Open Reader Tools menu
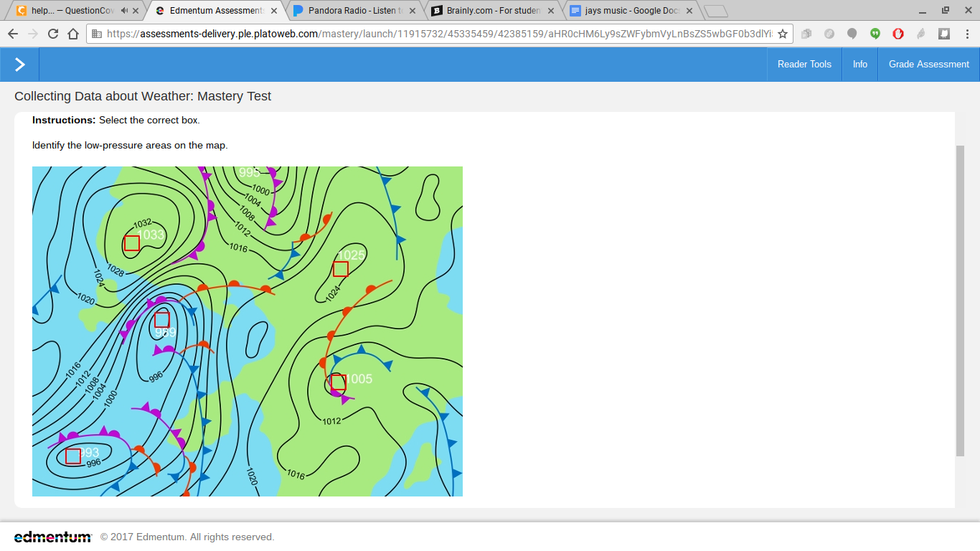 [804, 65]
